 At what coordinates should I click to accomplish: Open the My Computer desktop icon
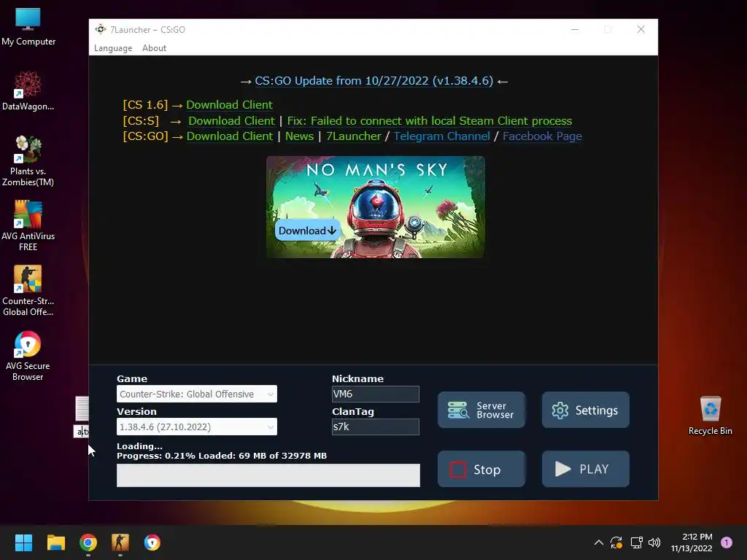coord(28,27)
